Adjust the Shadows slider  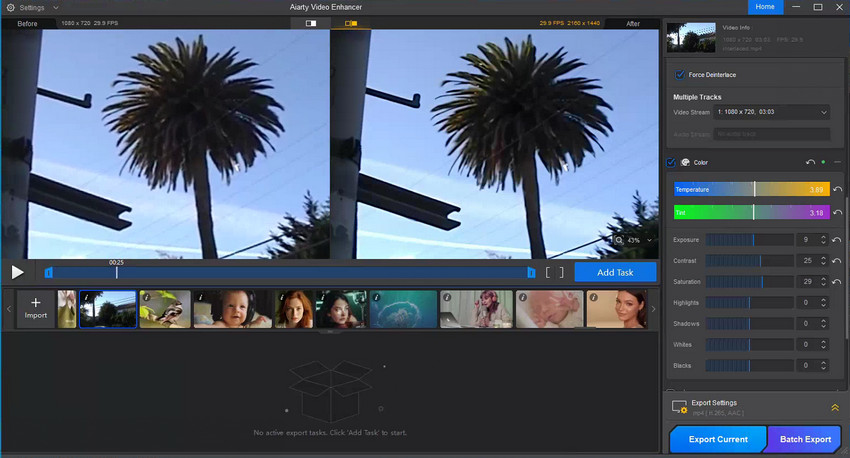(x=749, y=324)
